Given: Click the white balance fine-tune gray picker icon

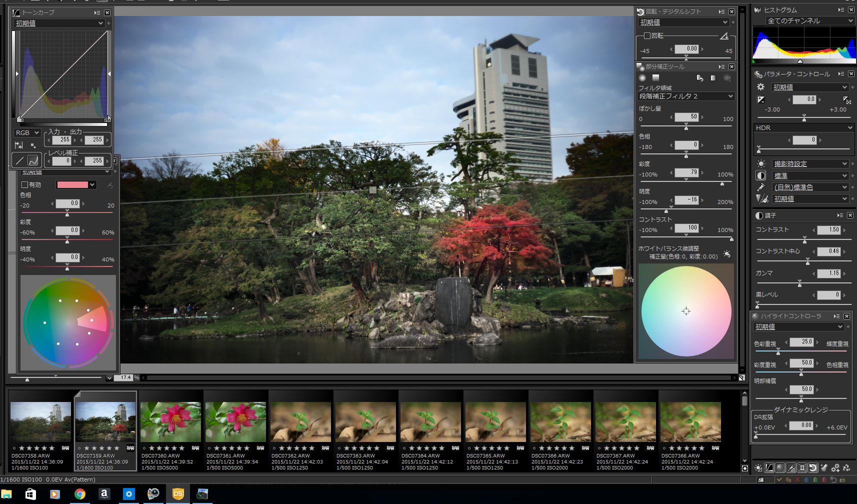Looking at the screenshot, I should [727, 254].
